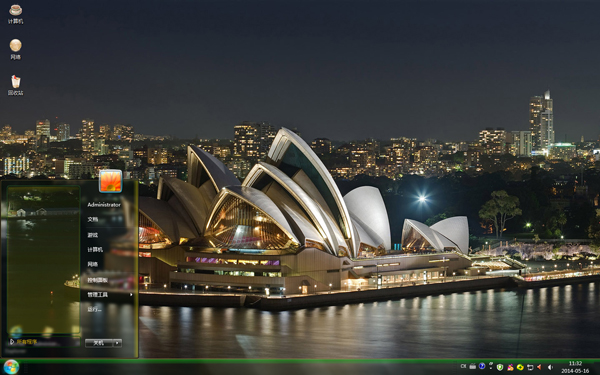The height and width of the screenshot is (375, 600).
Task: Click the orange flower user picture
Action: coord(111,181)
